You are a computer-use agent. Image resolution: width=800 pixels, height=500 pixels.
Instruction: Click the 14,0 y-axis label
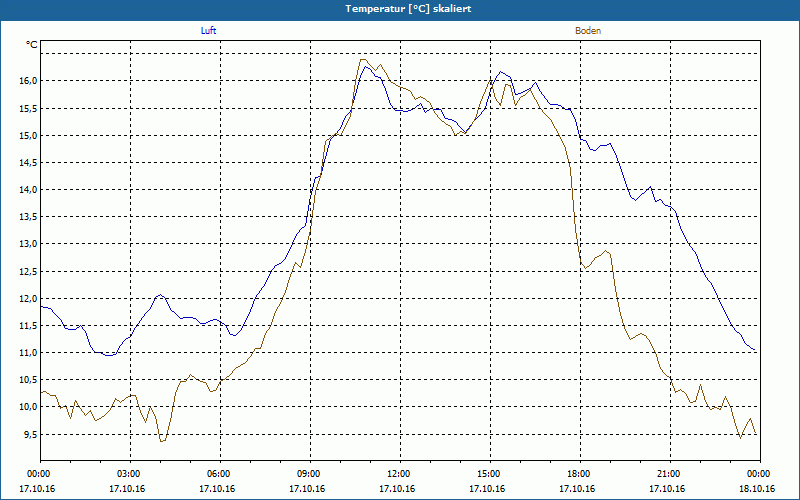click(29, 189)
